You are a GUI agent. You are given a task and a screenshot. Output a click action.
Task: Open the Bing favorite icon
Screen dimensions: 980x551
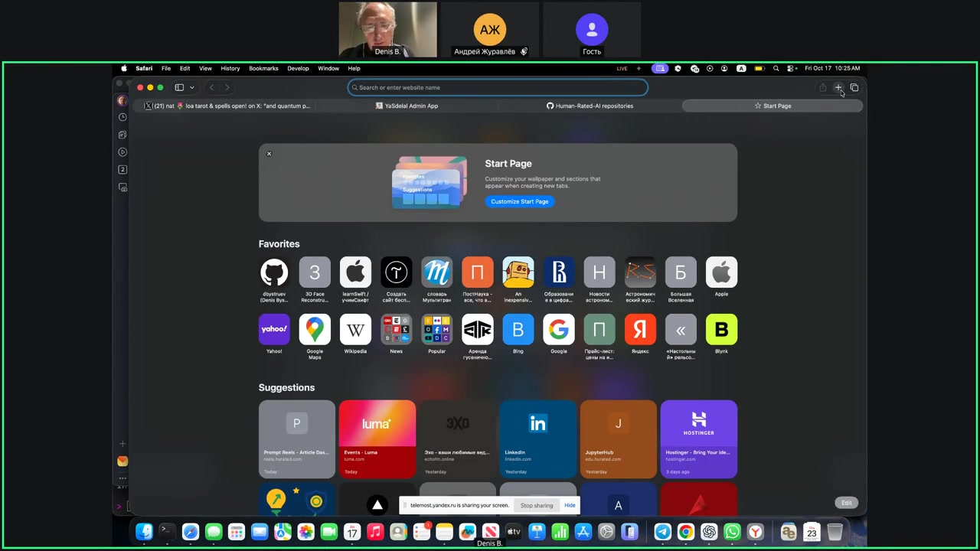click(x=518, y=330)
